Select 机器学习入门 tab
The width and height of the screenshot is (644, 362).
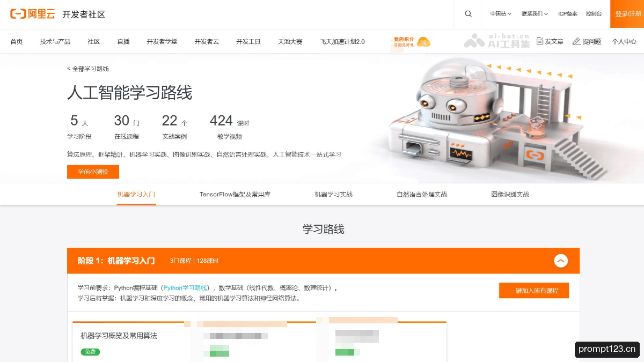click(136, 194)
